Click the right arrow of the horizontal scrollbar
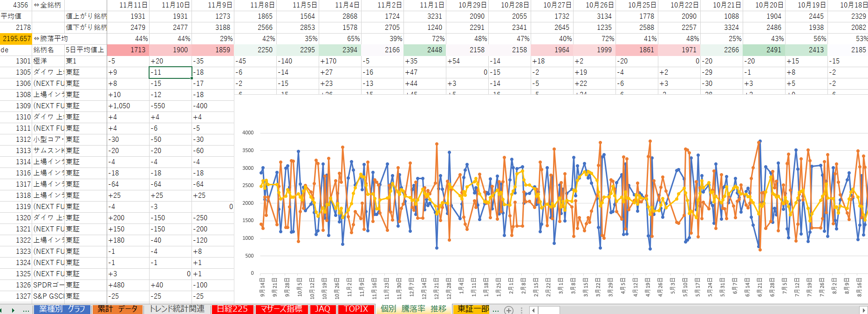This screenshot has height=314, width=868. [863, 310]
